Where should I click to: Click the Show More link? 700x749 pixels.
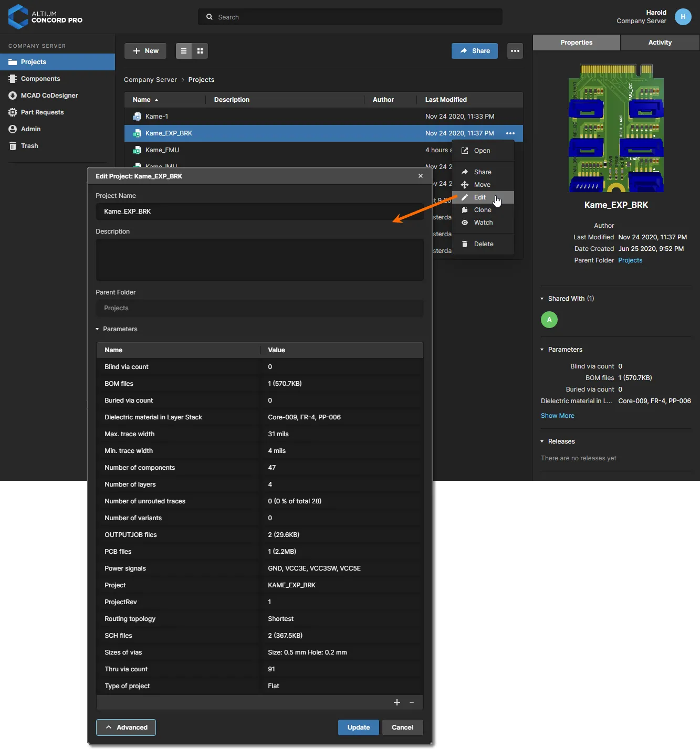click(x=558, y=416)
